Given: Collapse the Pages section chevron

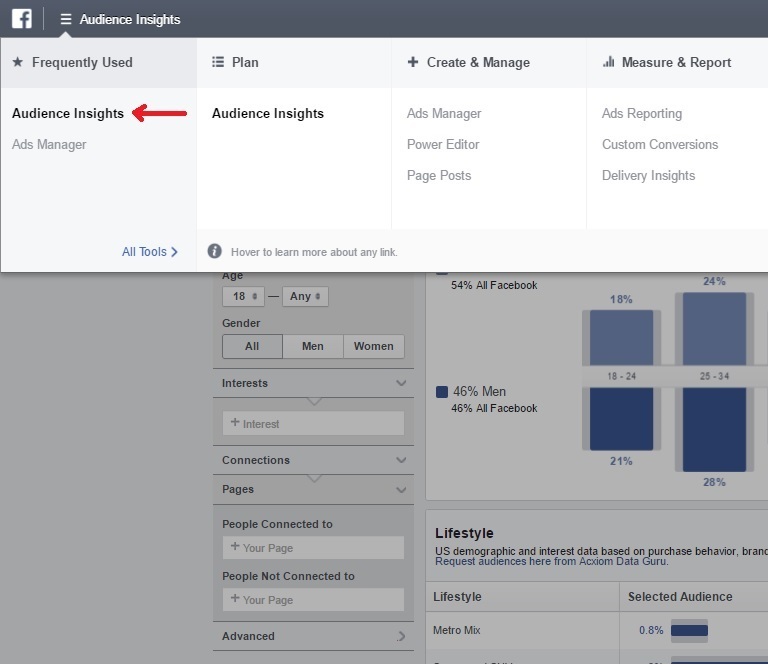Looking at the screenshot, I should coord(401,490).
